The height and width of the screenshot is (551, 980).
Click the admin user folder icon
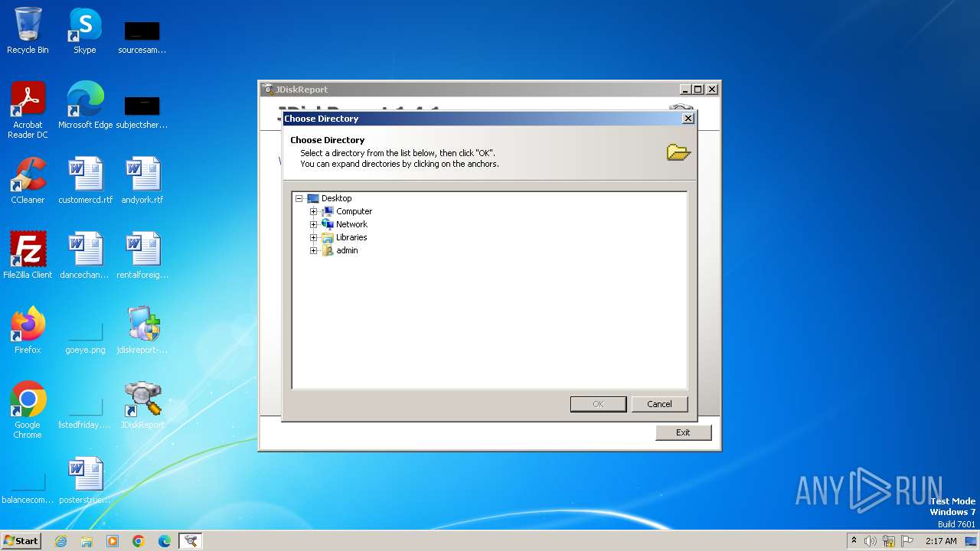point(328,250)
